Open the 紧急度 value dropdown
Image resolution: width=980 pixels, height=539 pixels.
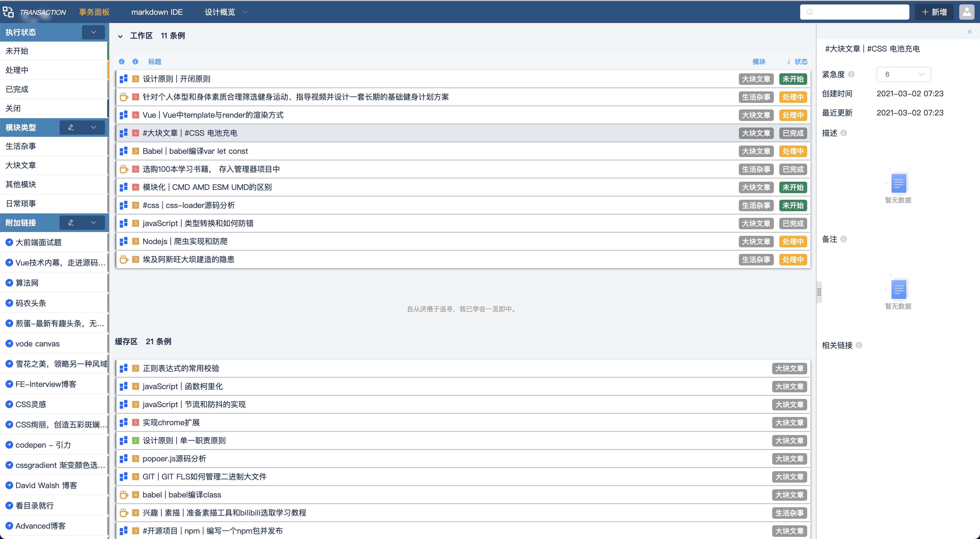pos(903,74)
